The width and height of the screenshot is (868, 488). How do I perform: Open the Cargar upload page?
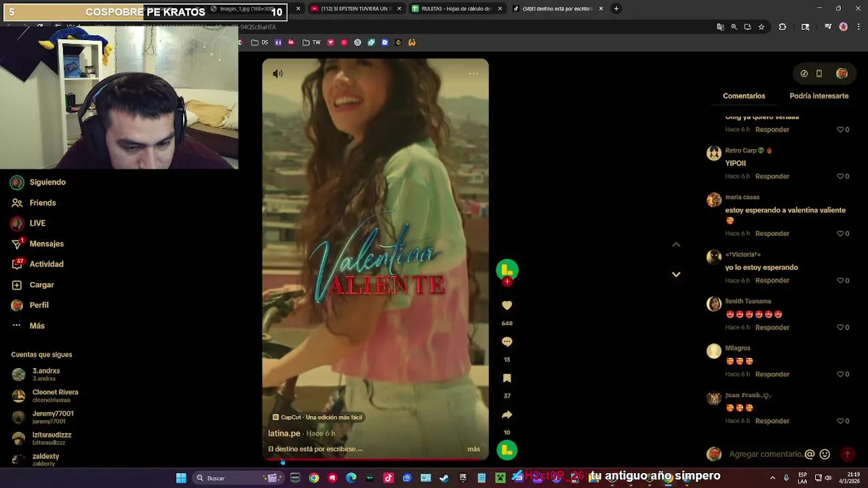(33, 285)
